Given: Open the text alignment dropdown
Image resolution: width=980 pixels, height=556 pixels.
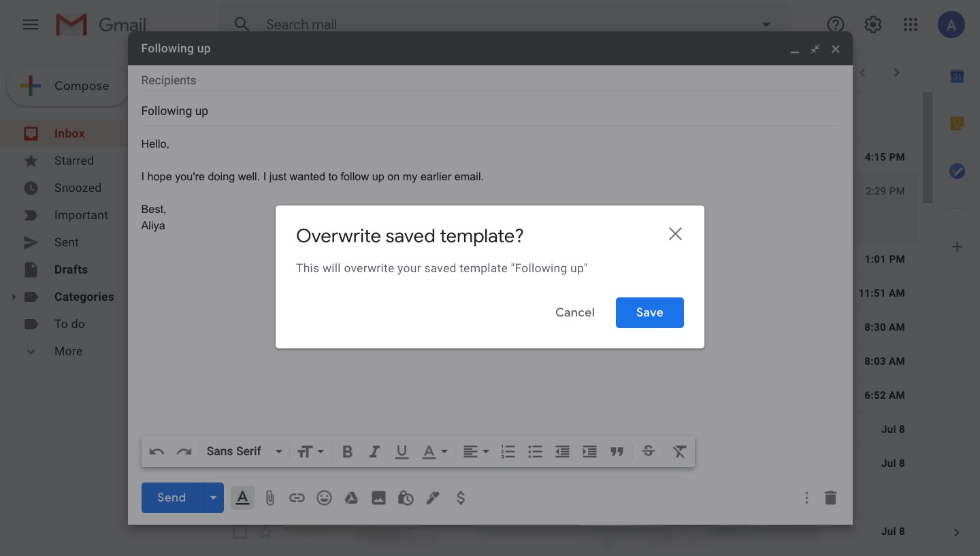Looking at the screenshot, I should [475, 452].
